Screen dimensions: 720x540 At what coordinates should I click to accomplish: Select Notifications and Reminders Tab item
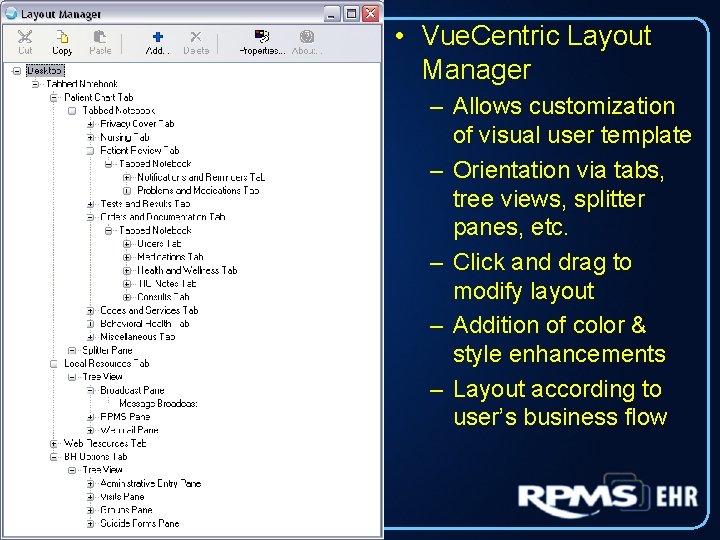point(201,177)
